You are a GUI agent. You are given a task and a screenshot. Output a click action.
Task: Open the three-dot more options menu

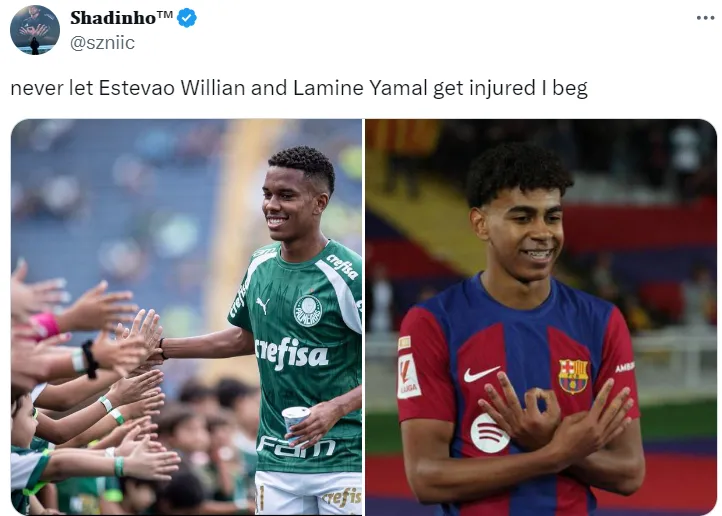(705, 18)
